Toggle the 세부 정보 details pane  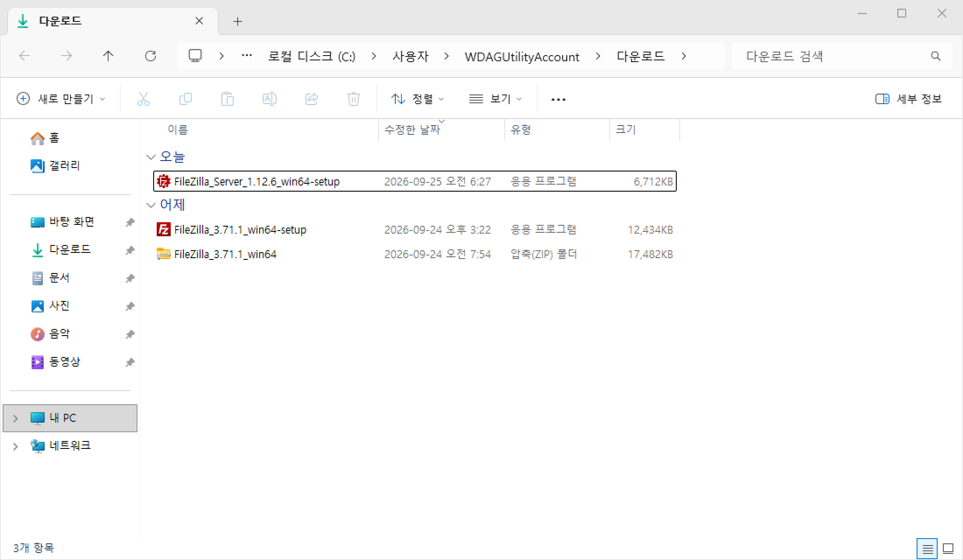[x=908, y=99]
